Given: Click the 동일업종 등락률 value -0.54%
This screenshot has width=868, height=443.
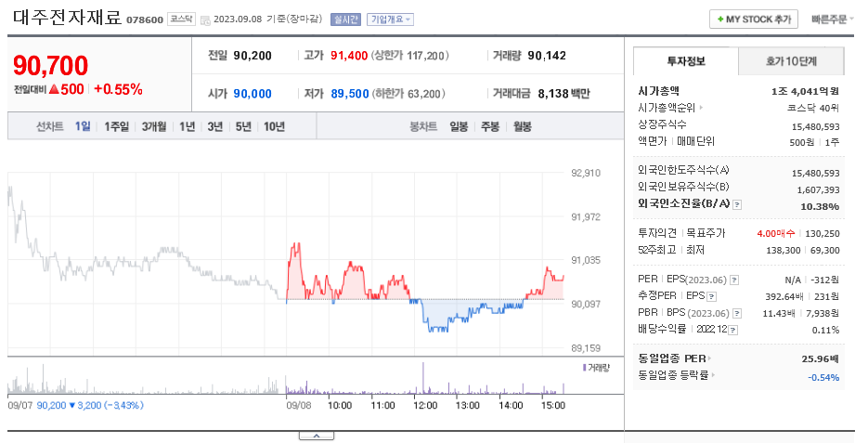Looking at the screenshot, I should [823, 378].
